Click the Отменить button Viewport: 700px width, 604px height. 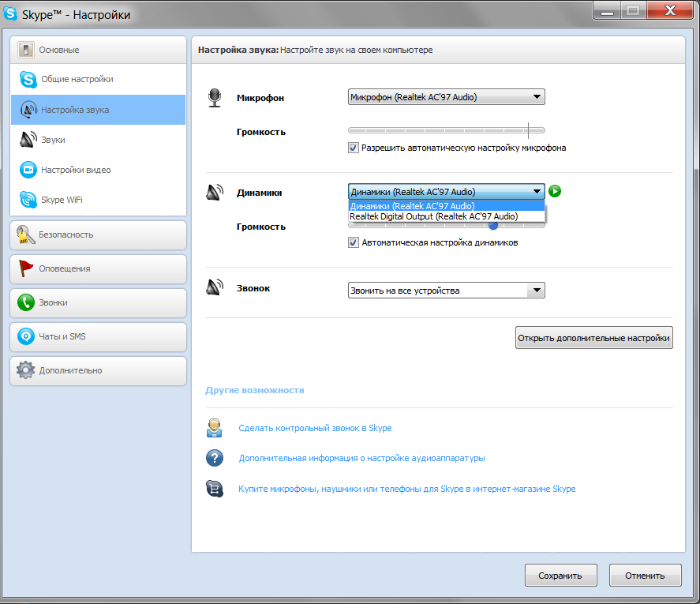click(x=645, y=576)
